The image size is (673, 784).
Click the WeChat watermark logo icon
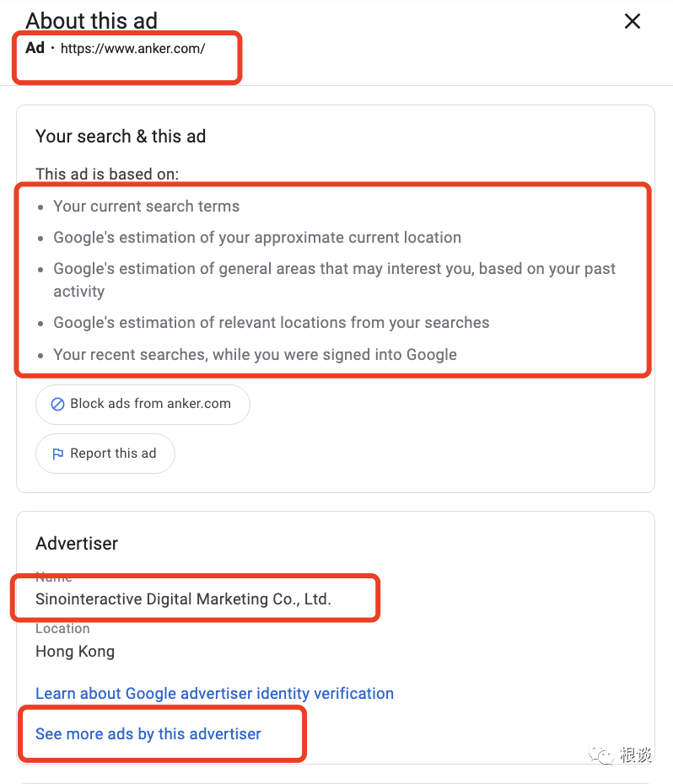point(601,754)
